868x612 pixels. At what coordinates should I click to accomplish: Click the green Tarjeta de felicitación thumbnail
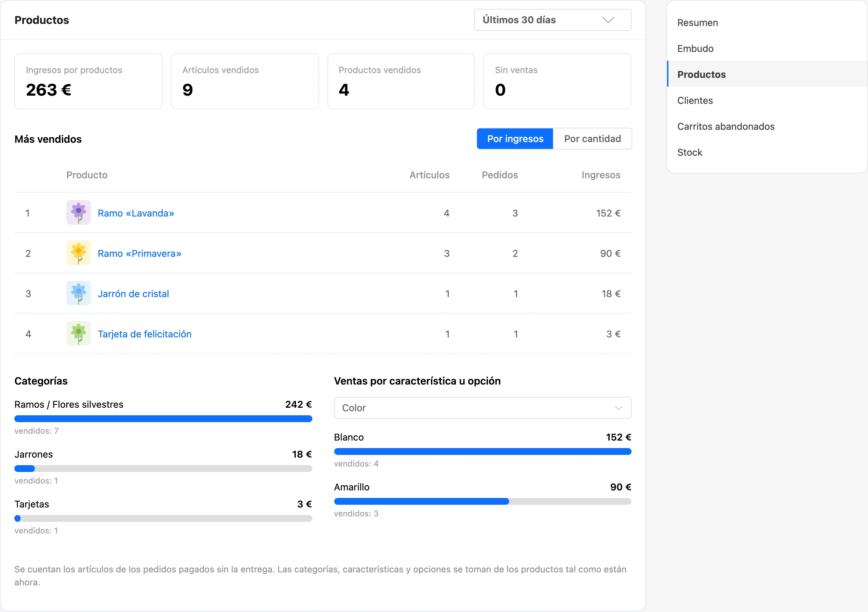tap(79, 334)
